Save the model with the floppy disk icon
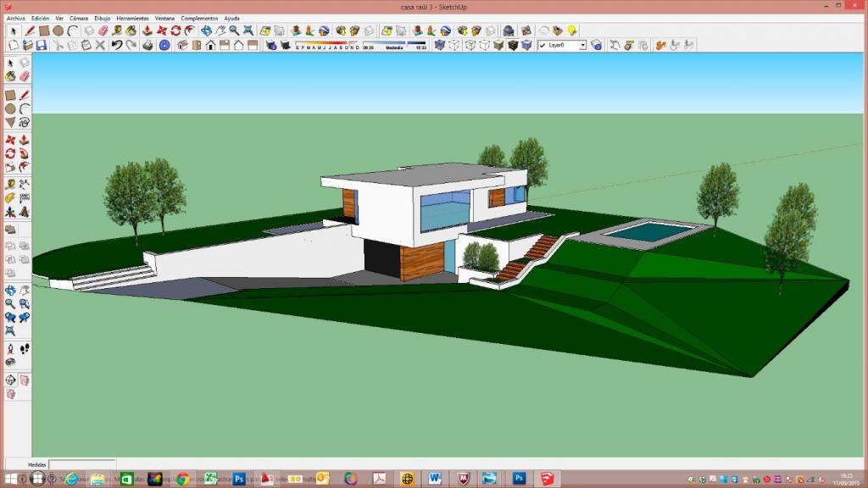The height and width of the screenshot is (488, 868). coord(42,45)
